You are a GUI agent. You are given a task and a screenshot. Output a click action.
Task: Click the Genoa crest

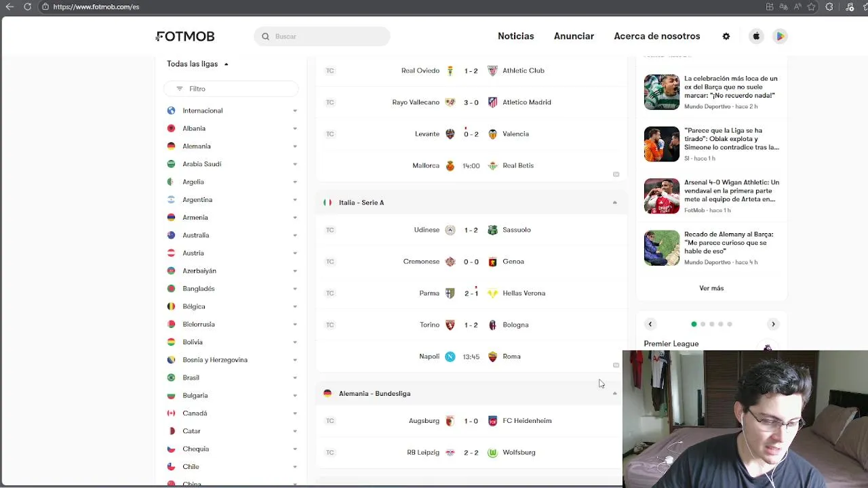492,262
